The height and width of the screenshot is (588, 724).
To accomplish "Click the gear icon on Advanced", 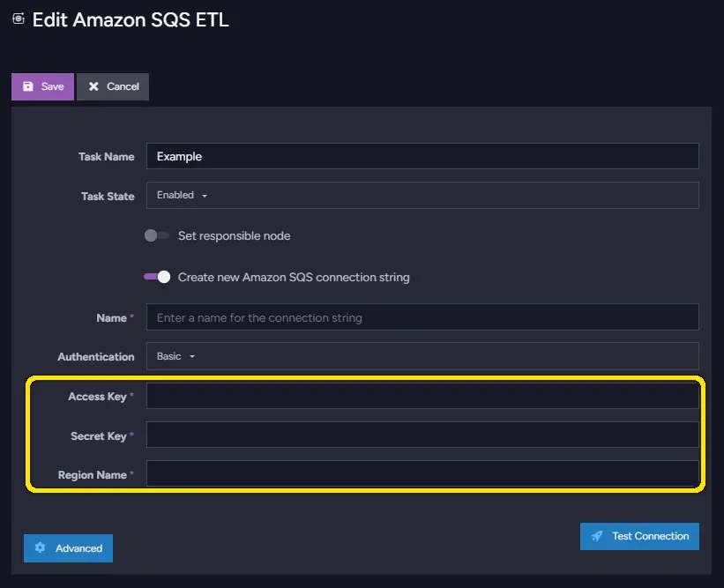I will [41, 547].
